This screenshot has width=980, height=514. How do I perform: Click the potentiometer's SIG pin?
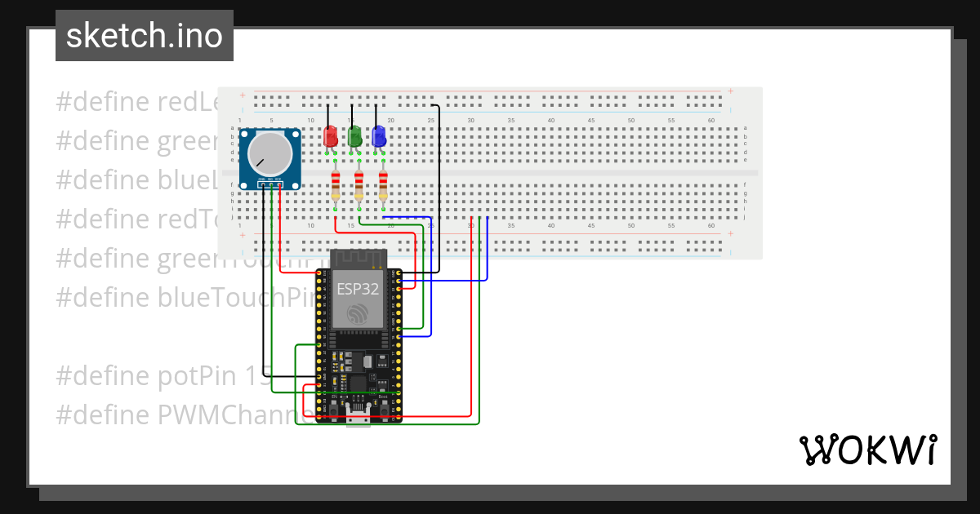pos(271,184)
